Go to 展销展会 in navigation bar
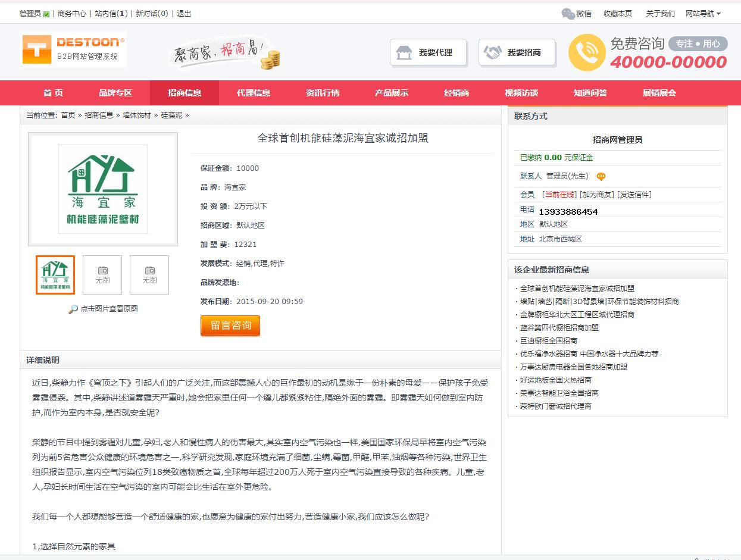The image size is (741, 560). coord(659,93)
